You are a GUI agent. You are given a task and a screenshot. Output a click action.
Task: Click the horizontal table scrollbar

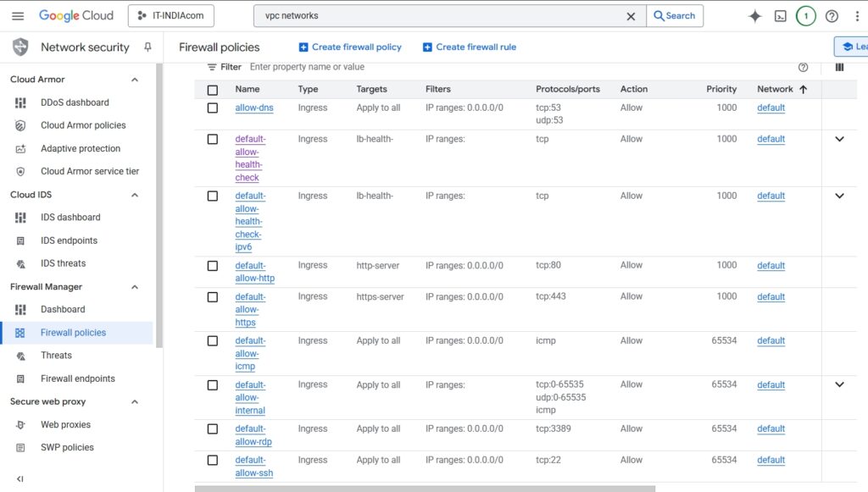[426, 489]
